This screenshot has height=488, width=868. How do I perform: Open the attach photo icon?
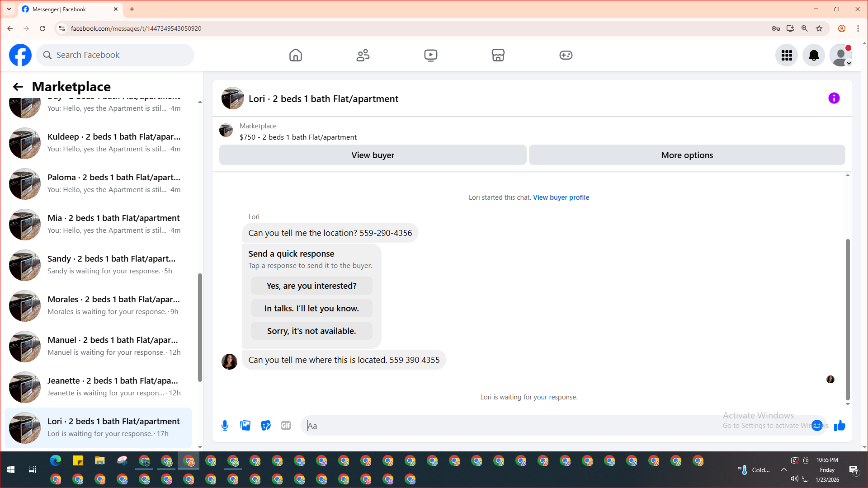245,425
